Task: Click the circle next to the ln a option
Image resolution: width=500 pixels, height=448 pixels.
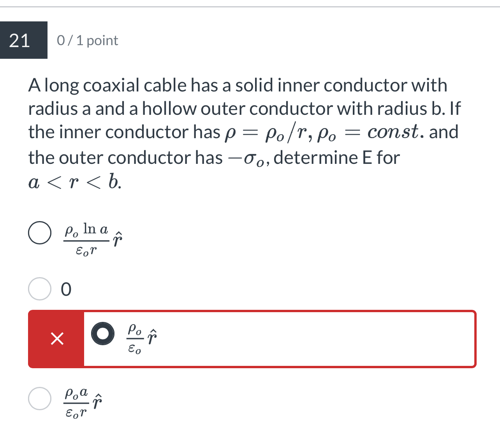Action: (40, 233)
